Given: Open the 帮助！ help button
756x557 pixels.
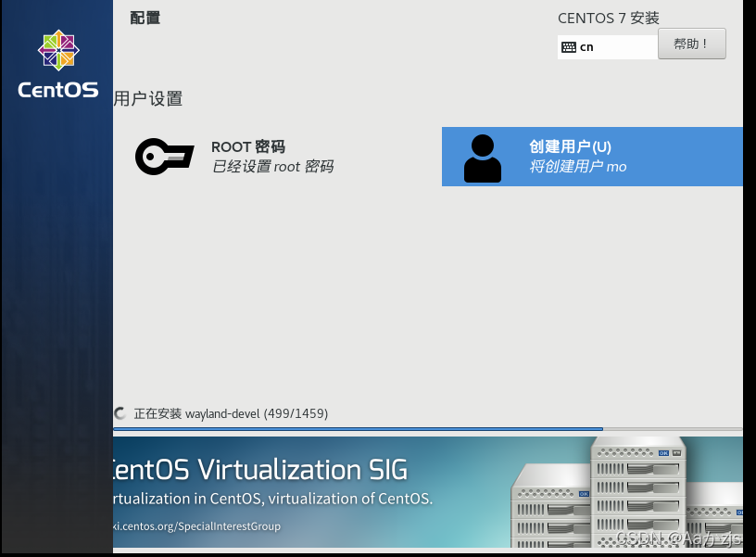Looking at the screenshot, I should pos(691,44).
